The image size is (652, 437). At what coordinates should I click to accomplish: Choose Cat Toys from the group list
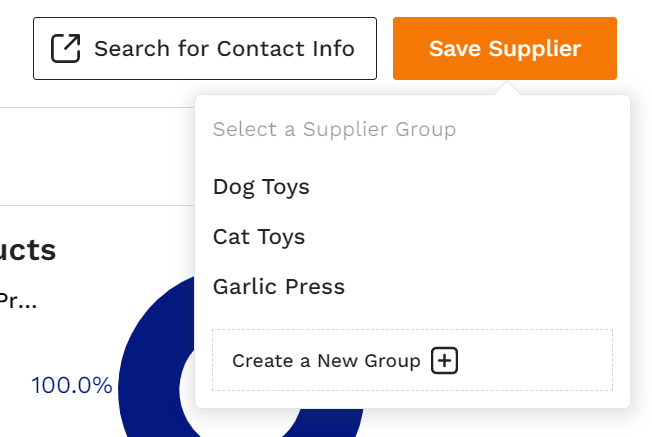pos(259,237)
